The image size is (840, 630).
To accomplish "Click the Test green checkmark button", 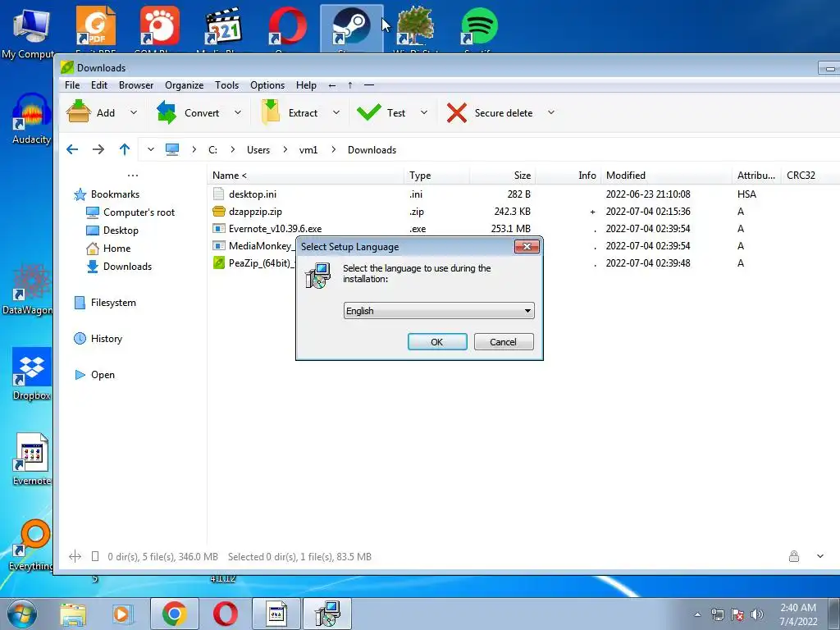I will click(x=369, y=112).
